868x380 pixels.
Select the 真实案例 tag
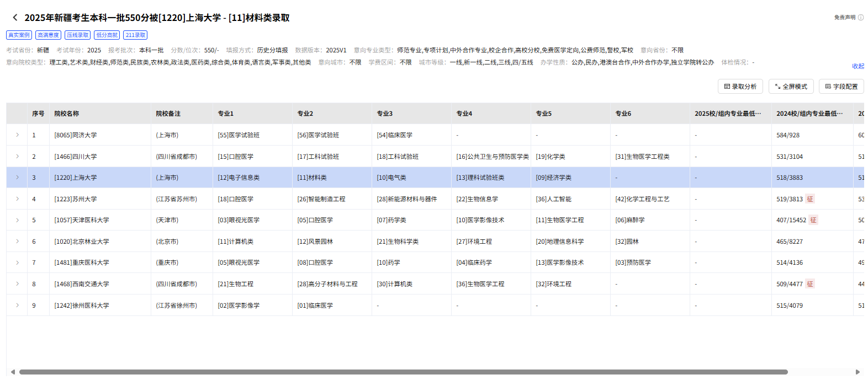point(19,35)
